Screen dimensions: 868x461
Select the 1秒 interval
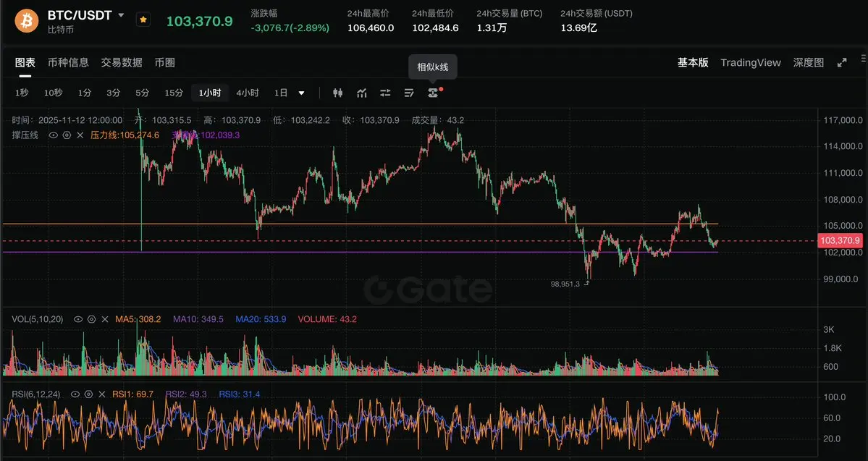click(x=22, y=93)
